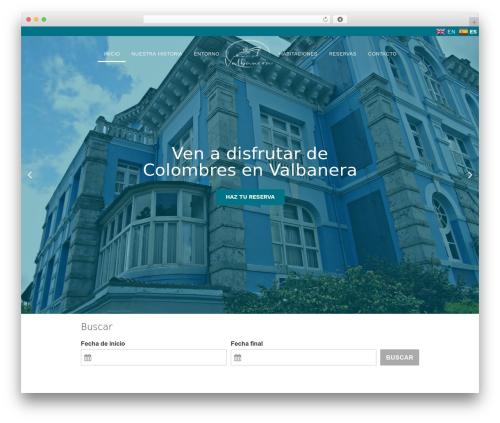Viewport: 500px width, 423px height.
Task: Click the Fecha de inicio date field
Action: (x=154, y=357)
